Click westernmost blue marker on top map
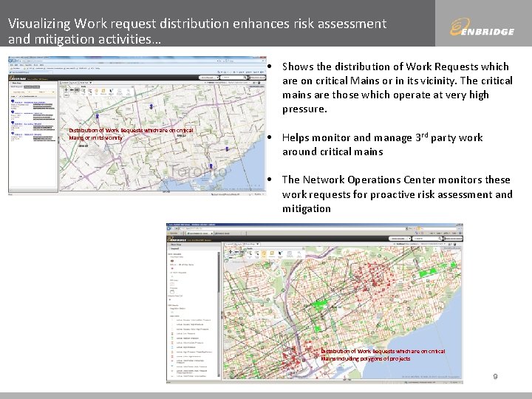The height and width of the screenshot is (399, 532). point(97,116)
